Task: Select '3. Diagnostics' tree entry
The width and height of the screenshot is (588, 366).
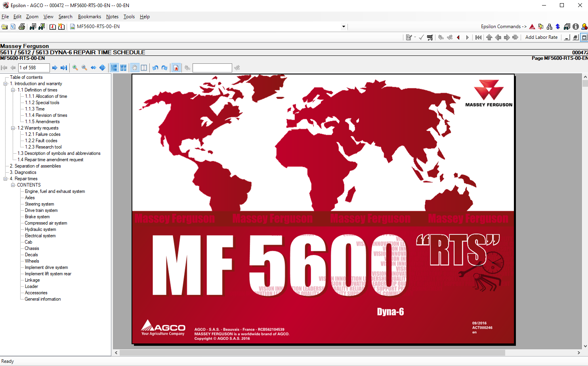Action: [x=23, y=172]
